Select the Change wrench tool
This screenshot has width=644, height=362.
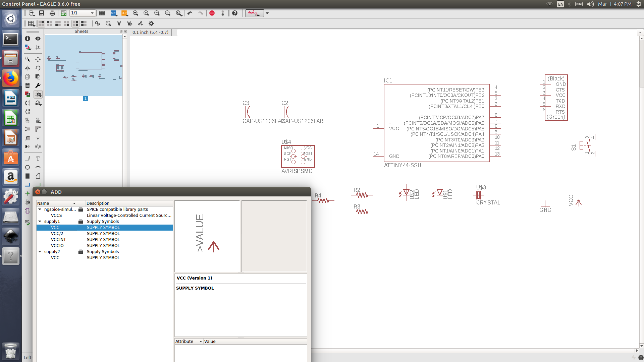38,85
